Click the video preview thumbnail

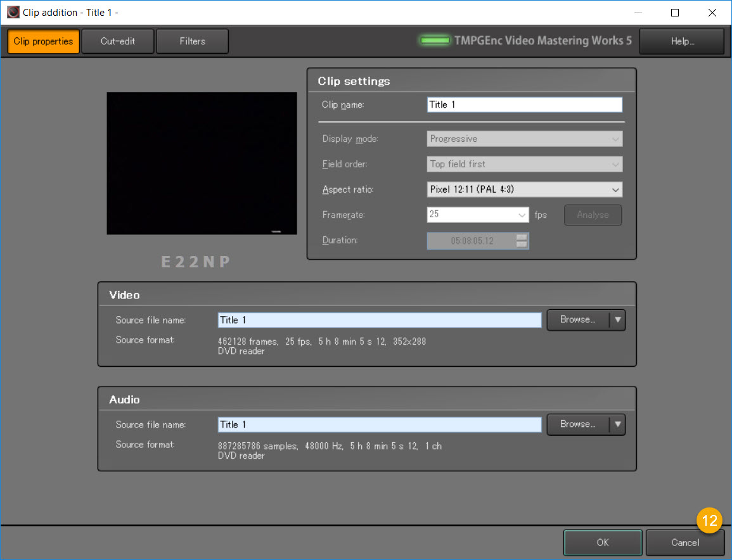(x=202, y=163)
